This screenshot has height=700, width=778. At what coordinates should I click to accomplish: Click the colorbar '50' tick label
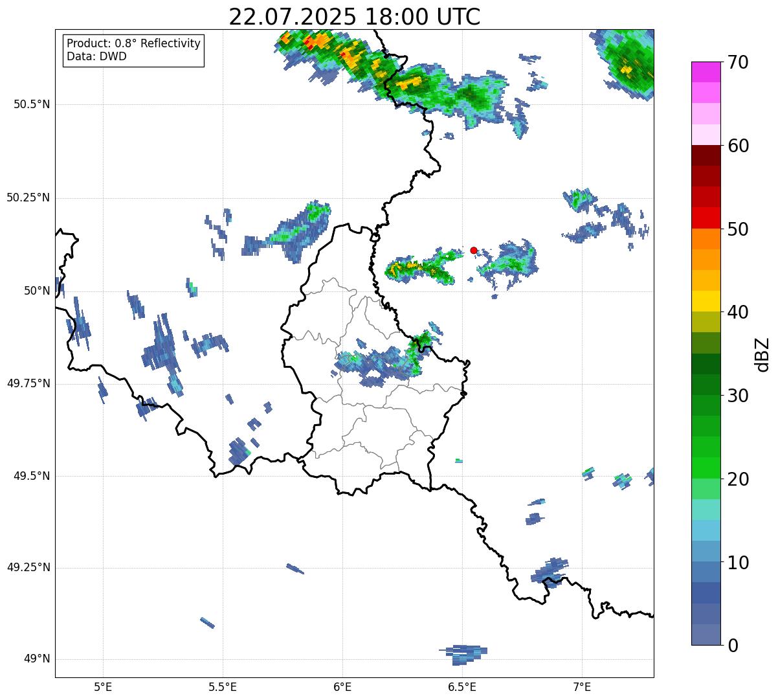738,229
